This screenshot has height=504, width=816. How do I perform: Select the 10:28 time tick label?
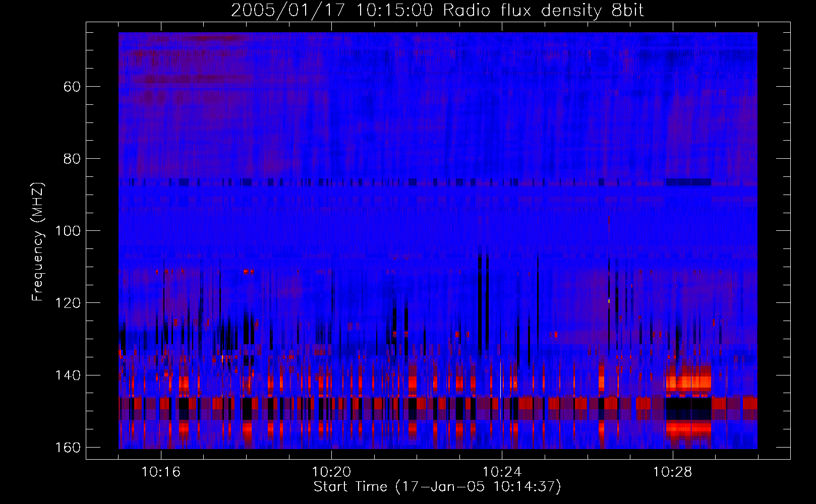(x=672, y=472)
